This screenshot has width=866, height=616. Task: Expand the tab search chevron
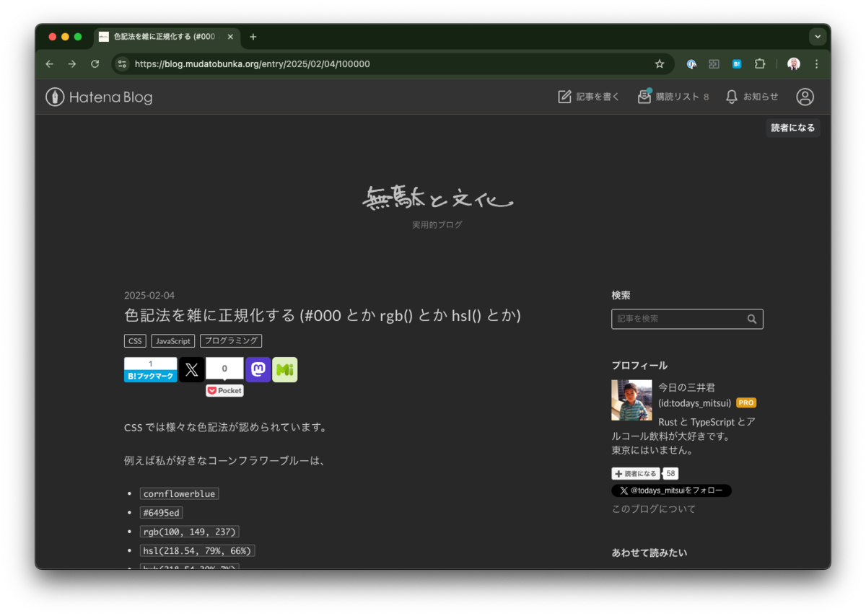click(818, 37)
